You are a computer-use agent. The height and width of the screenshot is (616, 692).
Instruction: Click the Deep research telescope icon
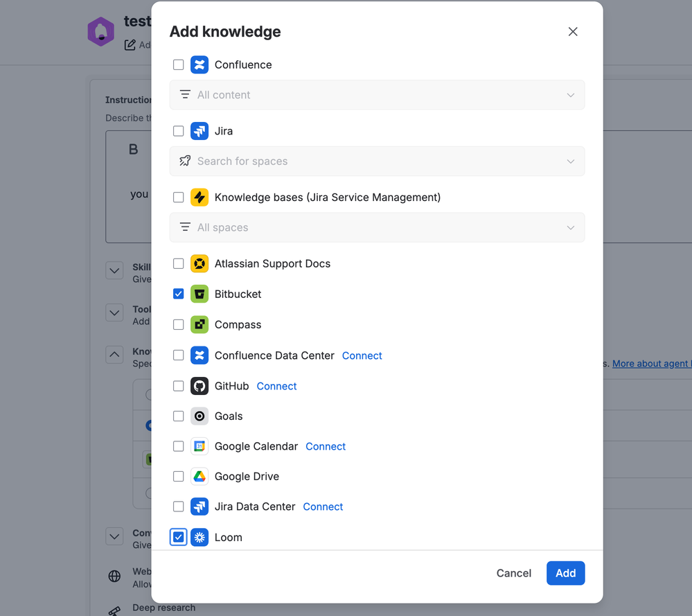(115, 611)
